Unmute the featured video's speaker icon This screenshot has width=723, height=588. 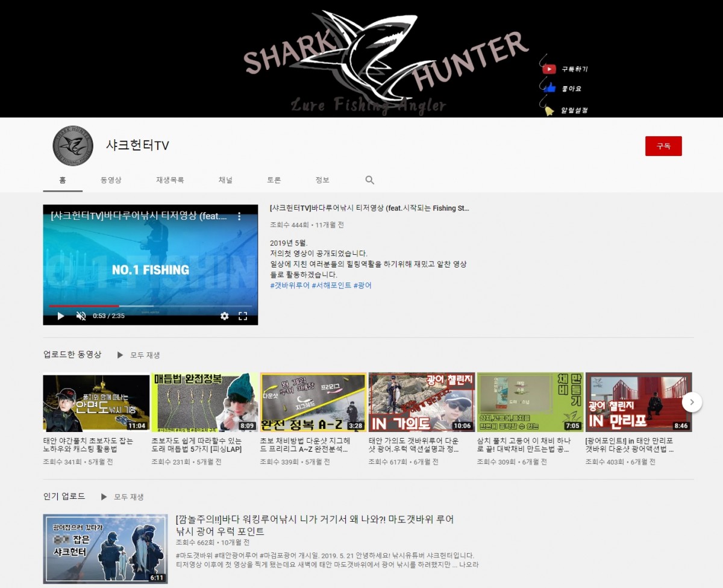click(81, 316)
